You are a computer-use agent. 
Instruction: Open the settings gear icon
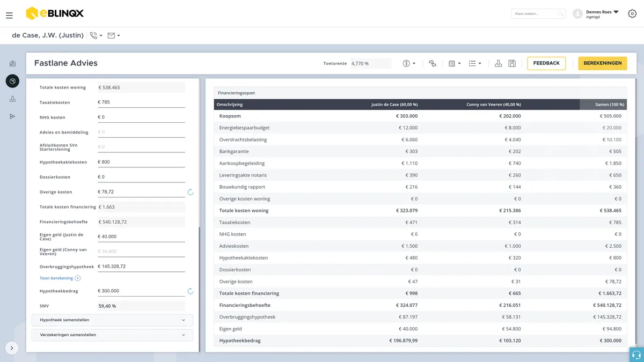pos(632,14)
